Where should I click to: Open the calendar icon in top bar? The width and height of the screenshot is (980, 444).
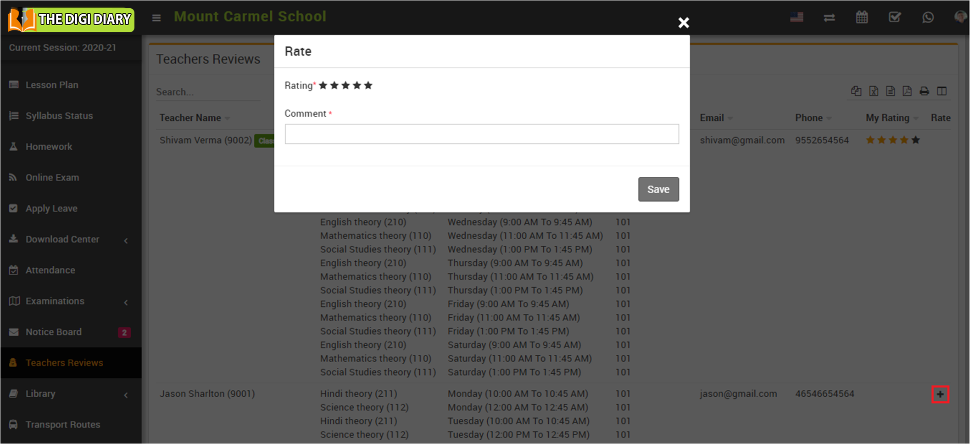862,18
